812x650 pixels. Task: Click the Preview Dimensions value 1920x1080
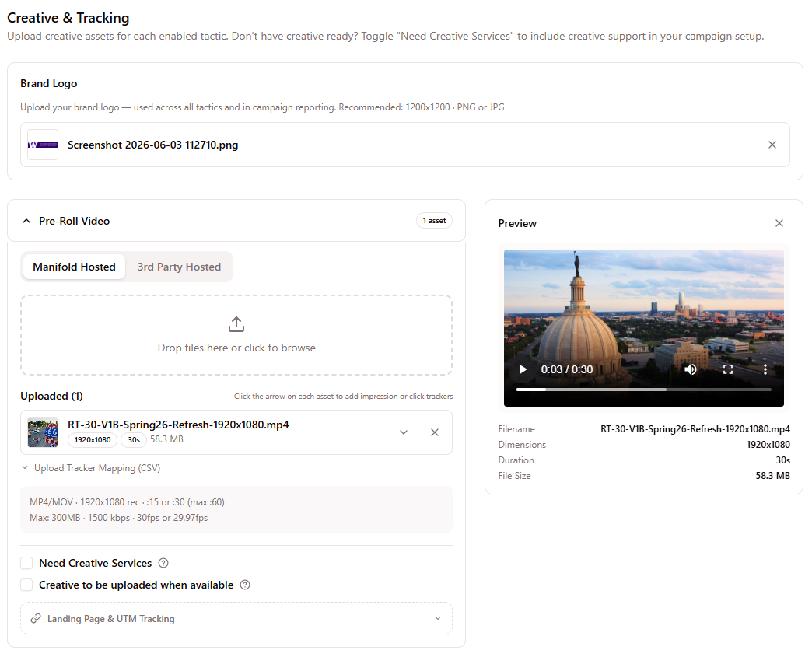point(768,445)
